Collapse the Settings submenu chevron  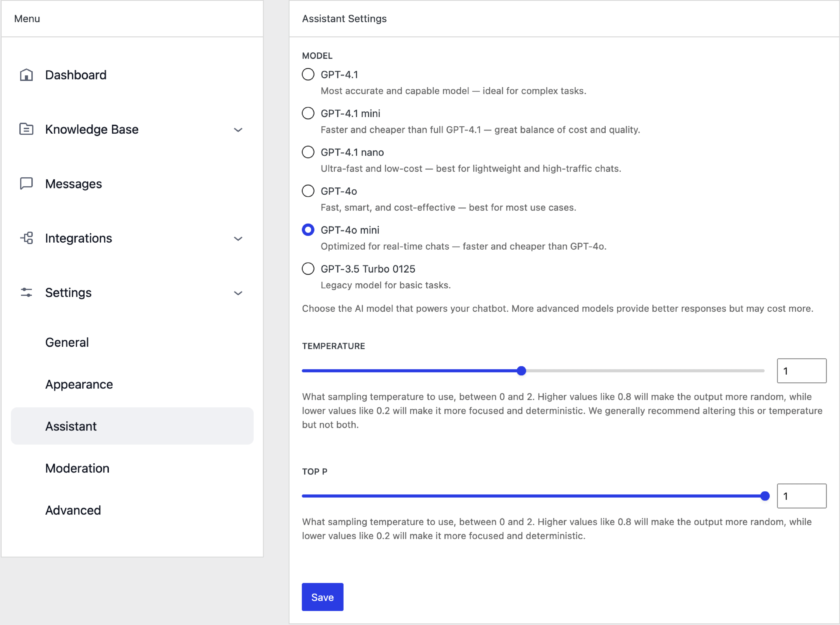(238, 293)
